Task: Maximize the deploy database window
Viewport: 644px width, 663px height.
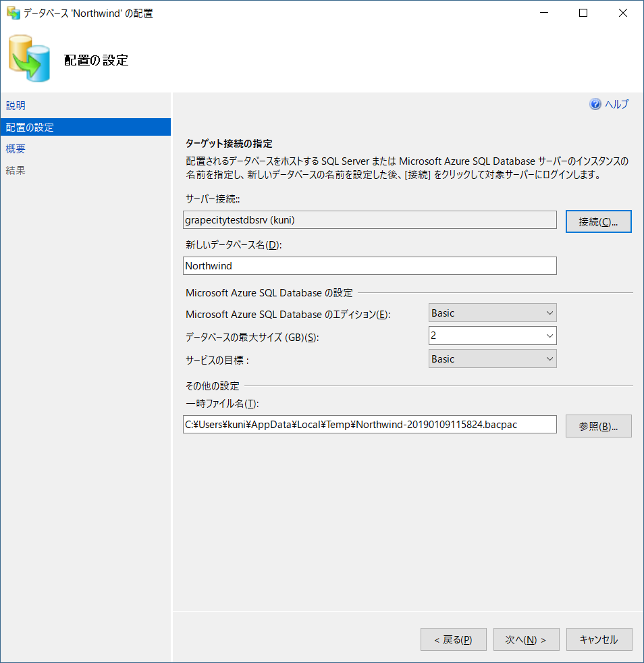Action: coord(583,13)
